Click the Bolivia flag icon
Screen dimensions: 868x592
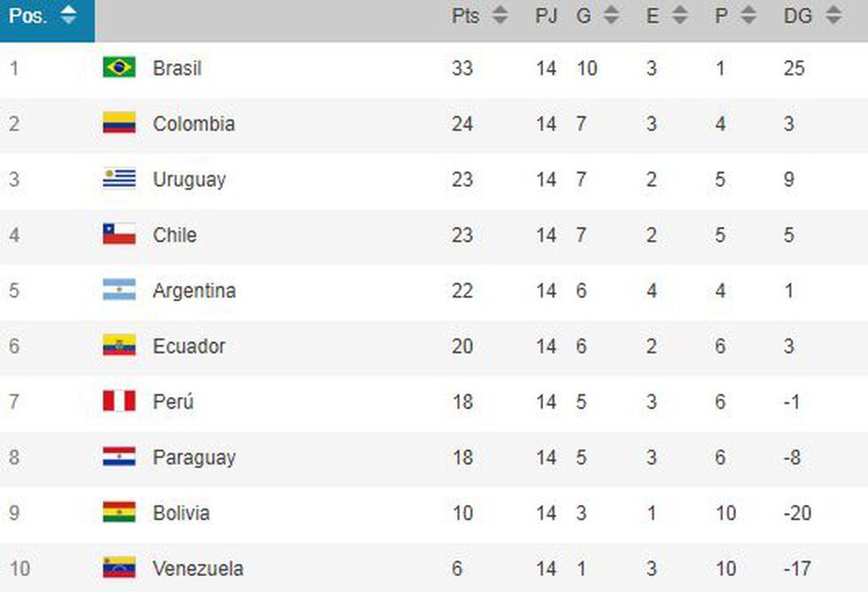tap(119, 513)
